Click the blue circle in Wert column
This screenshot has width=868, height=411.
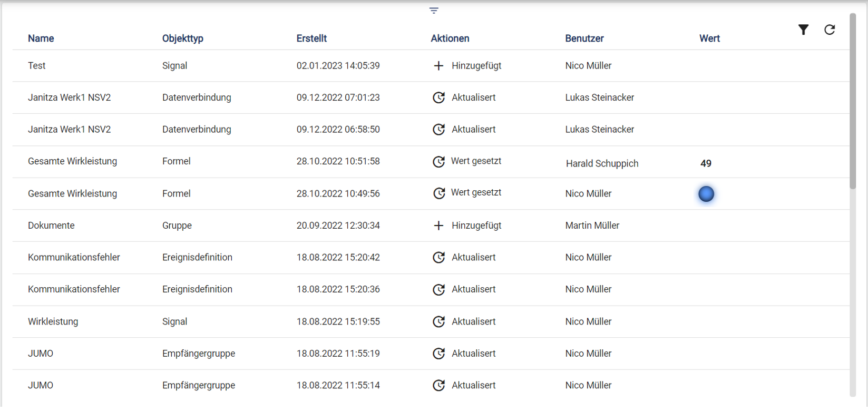(706, 194)
